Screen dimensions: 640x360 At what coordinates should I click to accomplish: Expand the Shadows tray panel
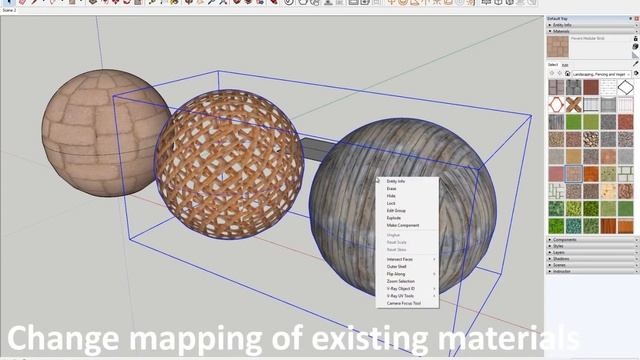pyautogui.click(x=592, y=259)
